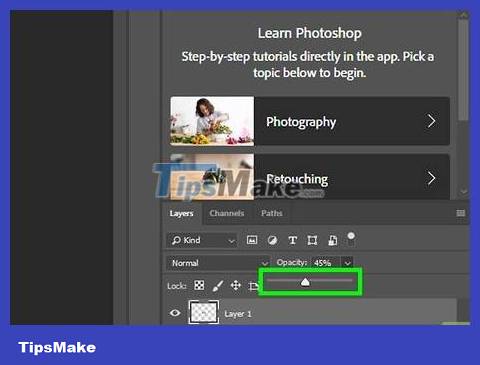Select the Layer 1 name text
The height and width of the screenshot is (365, 480).
pyautogui.click(x=238, y=314)
